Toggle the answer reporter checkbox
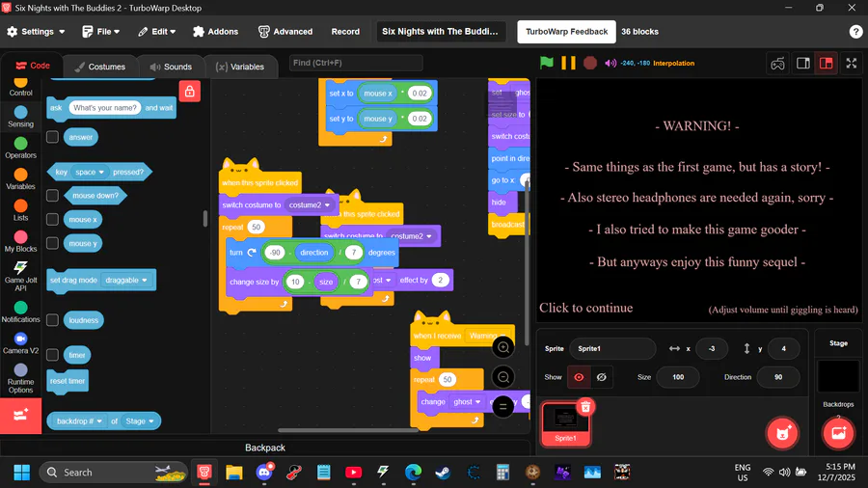 pos(53,137)
